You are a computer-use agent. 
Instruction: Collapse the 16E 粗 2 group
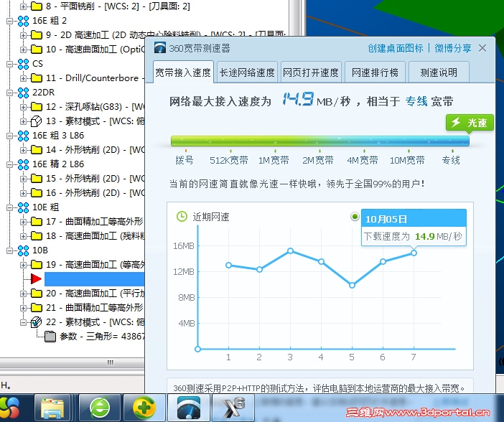[9, 21]
